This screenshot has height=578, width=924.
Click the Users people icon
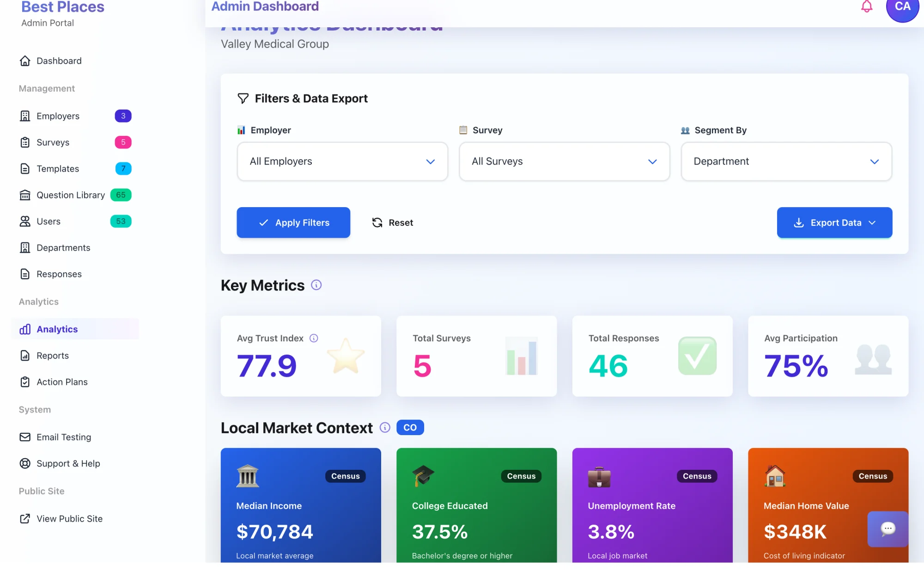(25, 221)
